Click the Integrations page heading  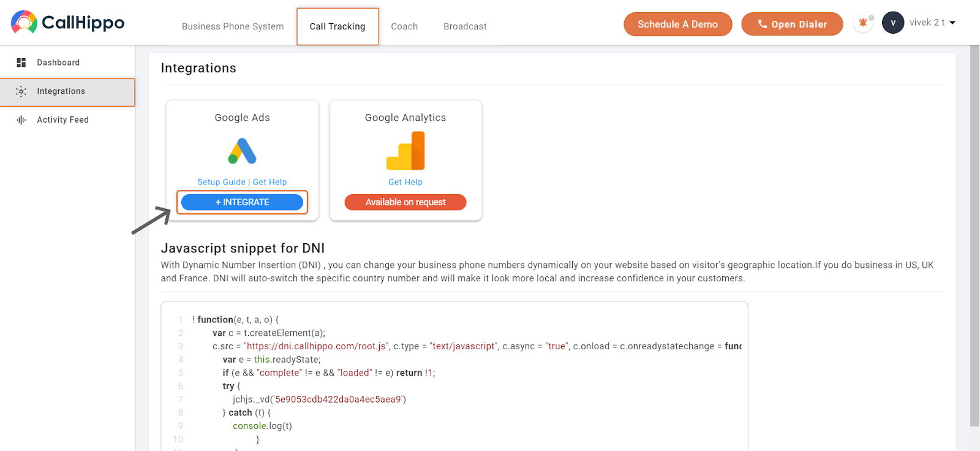(x=198, y=68)
